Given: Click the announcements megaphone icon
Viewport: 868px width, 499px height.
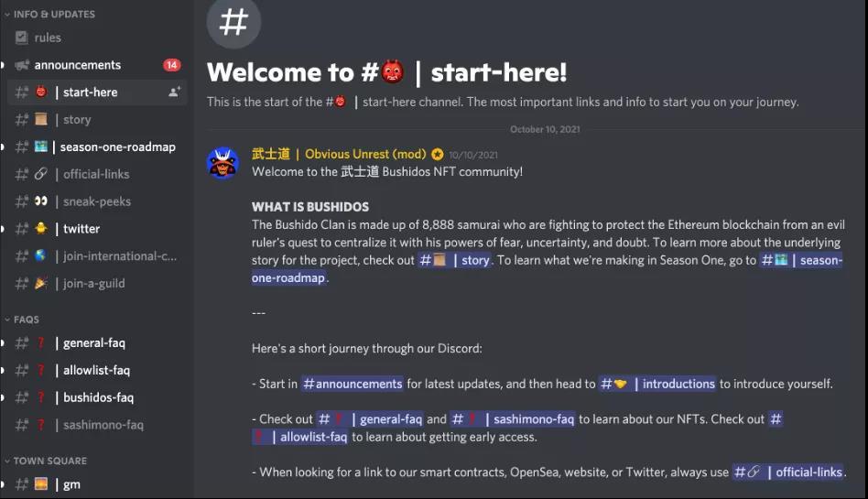Looking at the screenshot, I should point(22,65).
